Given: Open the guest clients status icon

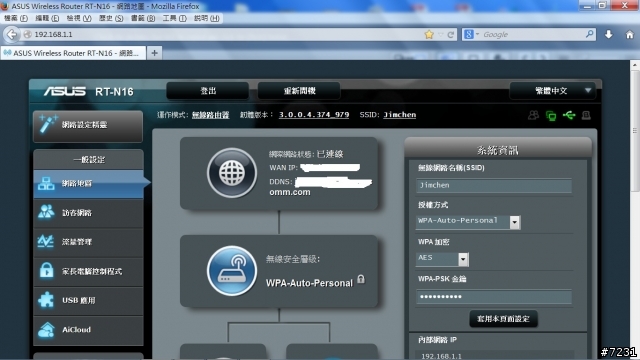Looking at the screenshot, I should (x=533, y=116).
